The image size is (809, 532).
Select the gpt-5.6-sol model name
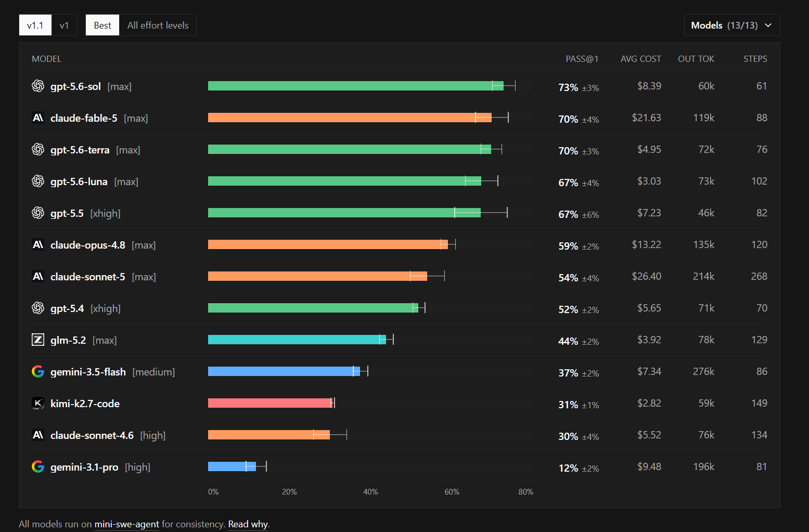tap(75, 86)
